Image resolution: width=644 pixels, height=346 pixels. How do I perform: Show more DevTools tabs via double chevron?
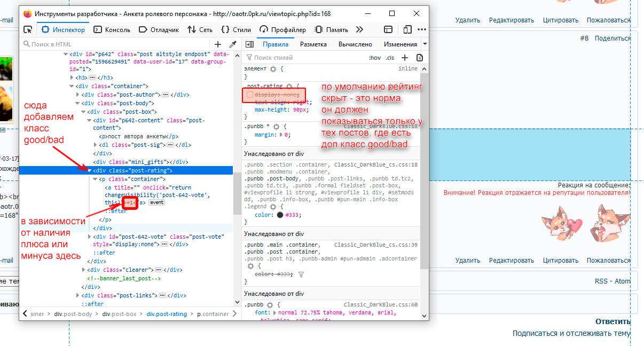coord(359,30)
